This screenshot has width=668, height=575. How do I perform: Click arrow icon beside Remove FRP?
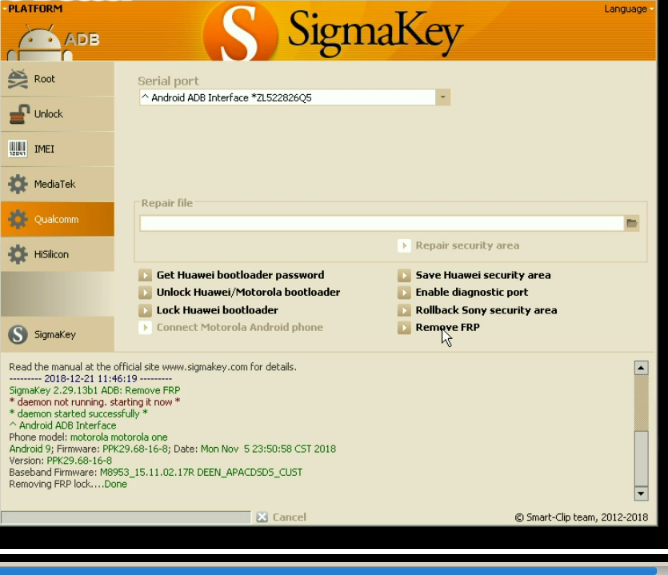pyautogui.click(x=404, y=328)
